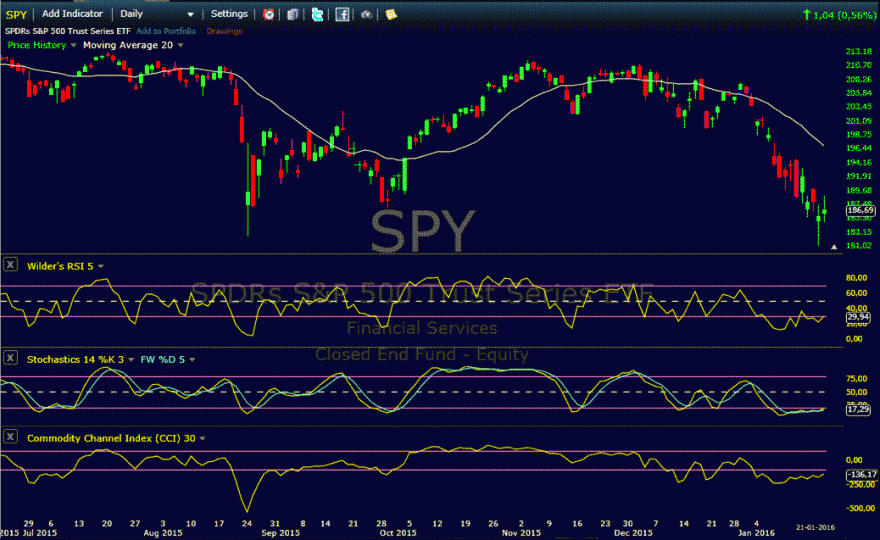Screen dimensions: 880x540
Task: Open the Add Indicator menu
Action: (72, 14)
